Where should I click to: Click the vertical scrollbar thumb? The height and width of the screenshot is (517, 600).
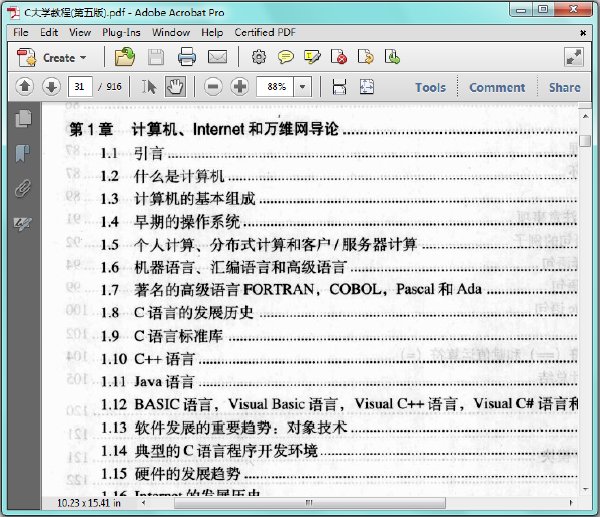pos(585,140)
